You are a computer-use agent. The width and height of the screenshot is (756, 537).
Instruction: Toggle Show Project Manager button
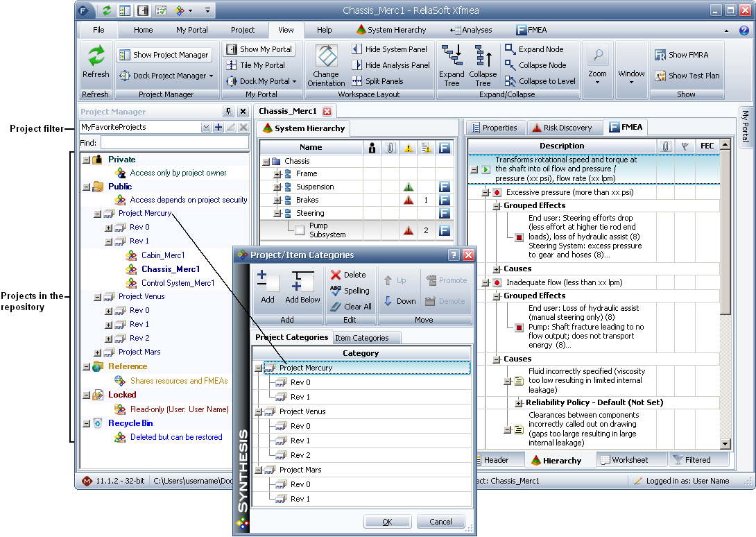pos(164,55)
